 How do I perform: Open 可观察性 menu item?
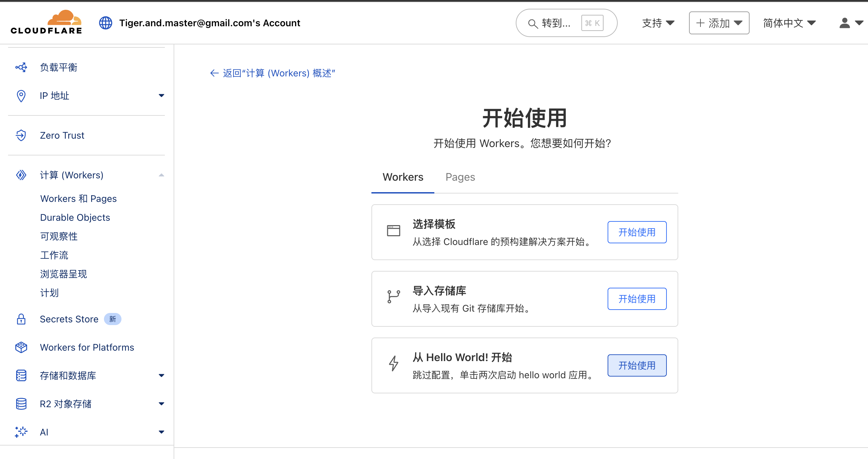[59, 236]
